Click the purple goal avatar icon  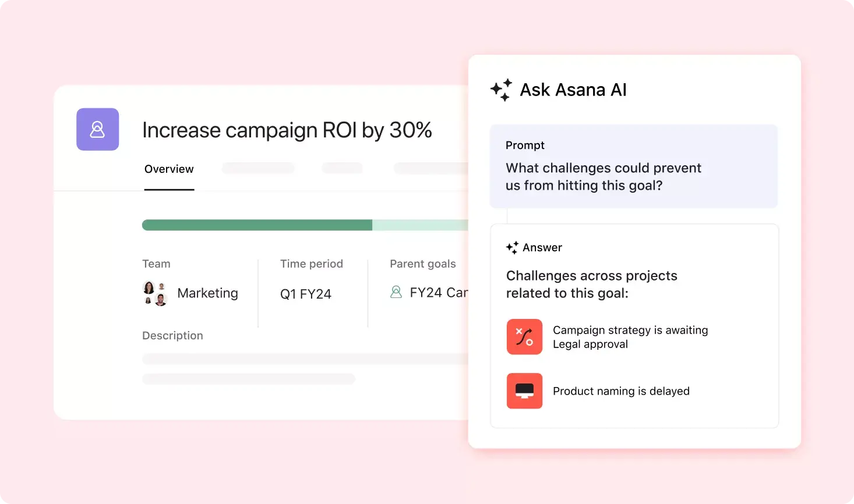click(x=97, y=129)
